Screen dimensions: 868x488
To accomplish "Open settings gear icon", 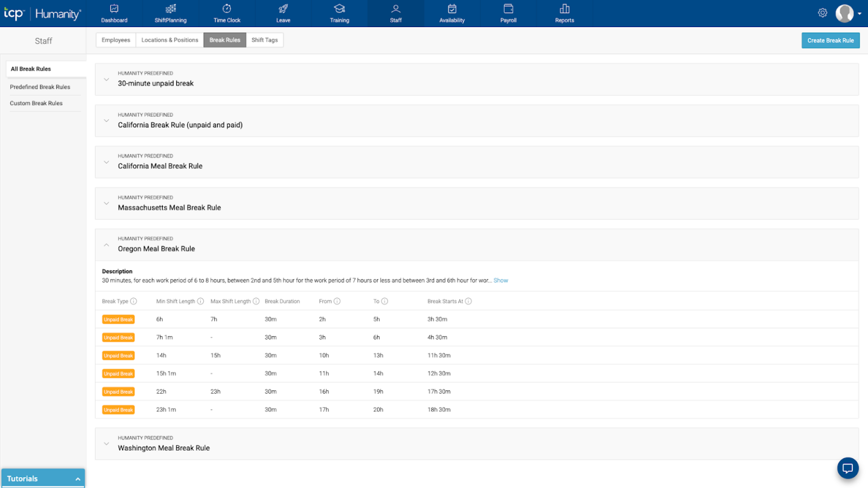I will click(822, 13).
